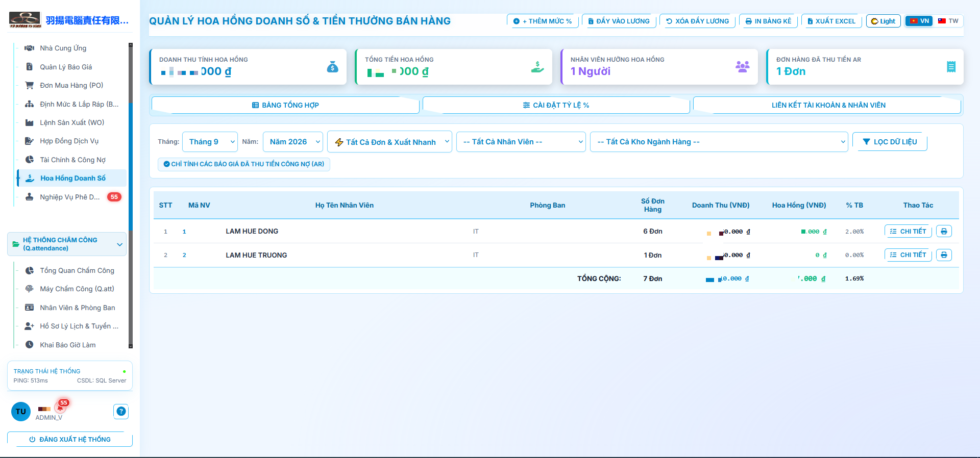Click the print icon for LAM HUE DONG
The height and width of the screenshot is (458, 980).
point(944,231)
